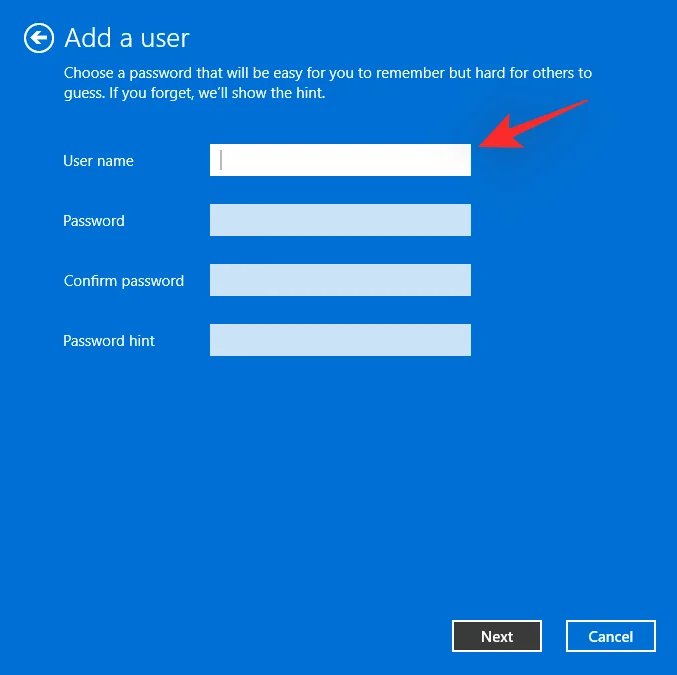Screen dimensions: 677x675
Task: Continue with the Next button
Action: point(497,636)
